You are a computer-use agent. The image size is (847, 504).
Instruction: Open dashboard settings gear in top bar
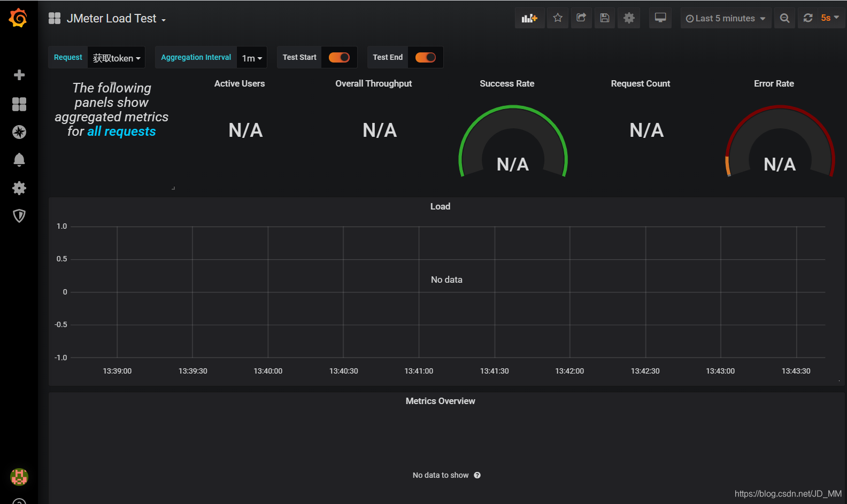(x=629, y=18)
